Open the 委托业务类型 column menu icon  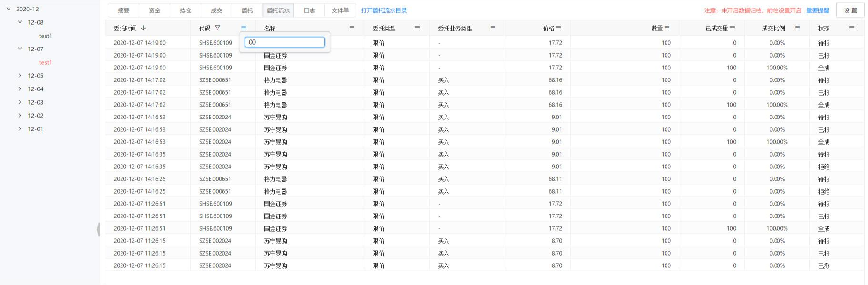tap(493, 28)
